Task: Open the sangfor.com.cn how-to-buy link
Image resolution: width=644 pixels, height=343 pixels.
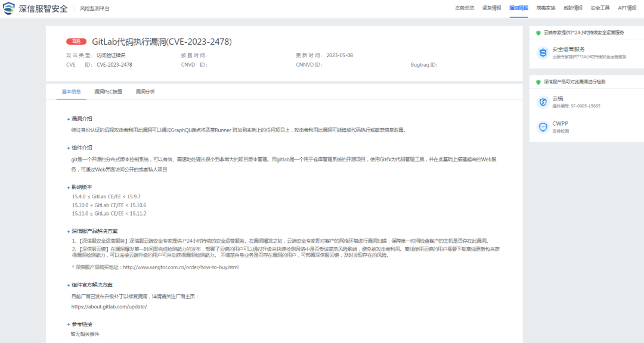Action: (181, 267)
